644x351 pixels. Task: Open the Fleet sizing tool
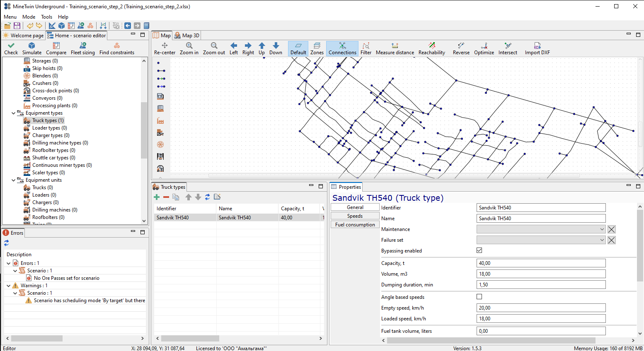click(83, 48)
